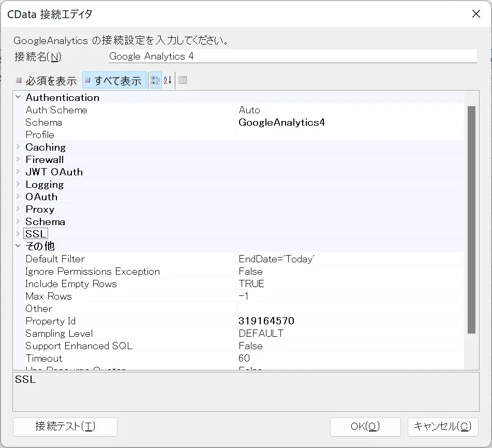492x448 pixels.
Task: Click the OK(O) button
Action: (x=365, y=427)
